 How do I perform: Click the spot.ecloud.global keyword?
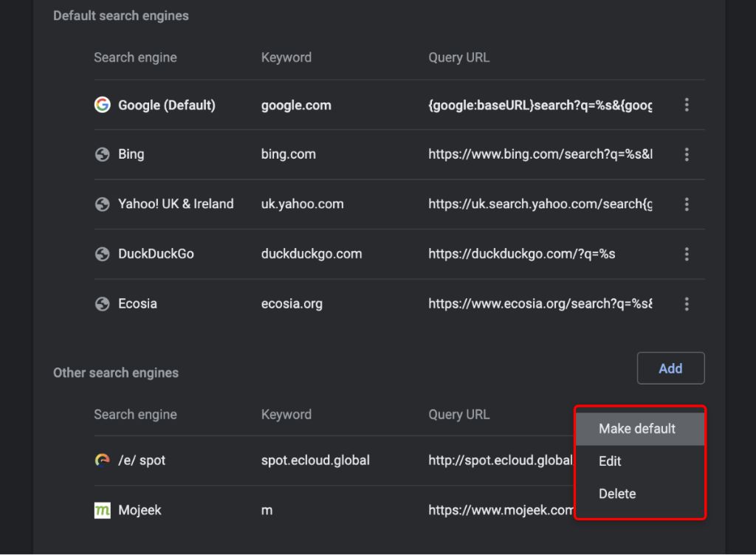(x=315, y=461)
